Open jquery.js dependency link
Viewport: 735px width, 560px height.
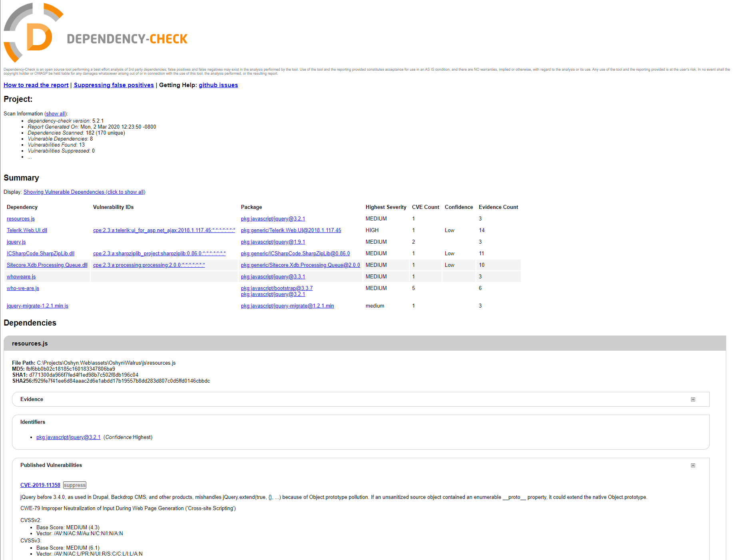coord(16,242)
